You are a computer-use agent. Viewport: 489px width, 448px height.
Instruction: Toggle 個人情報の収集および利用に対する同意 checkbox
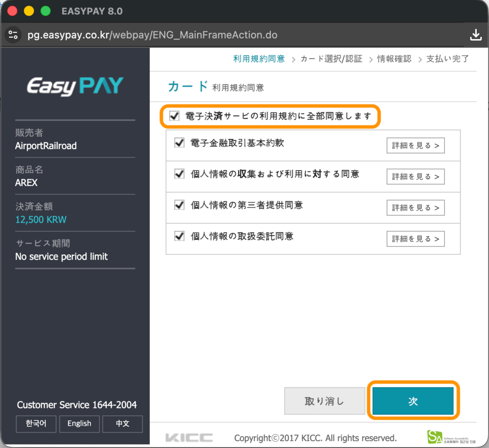pyautogui.click(x=179, y=174)
